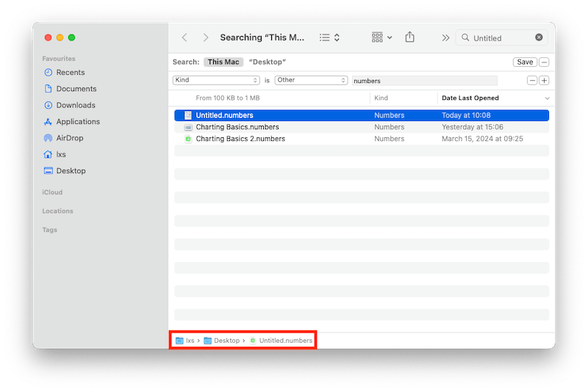Click Desktop folder in the path bar

pyautogui.click(x=222, y=341)
